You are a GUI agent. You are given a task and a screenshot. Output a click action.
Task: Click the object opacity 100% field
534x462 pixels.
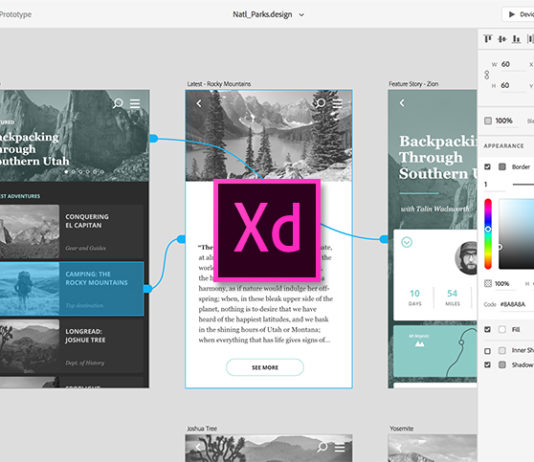504,121
